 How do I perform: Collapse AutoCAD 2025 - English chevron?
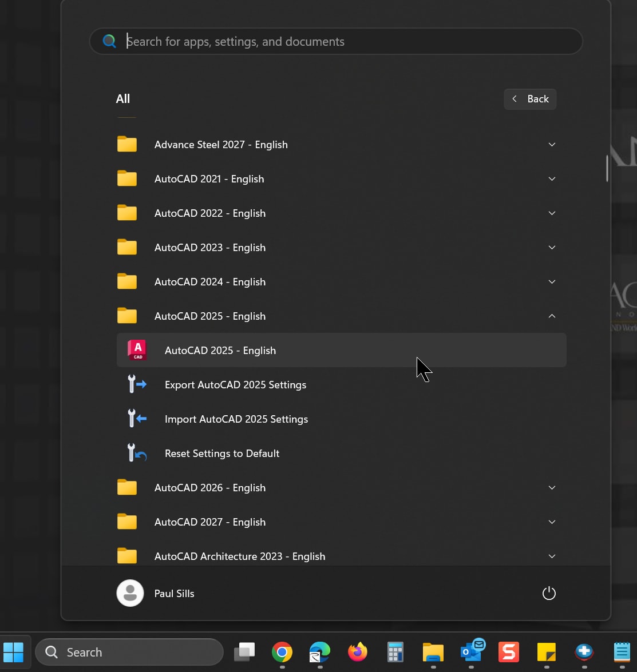click(x=552, y=316)
